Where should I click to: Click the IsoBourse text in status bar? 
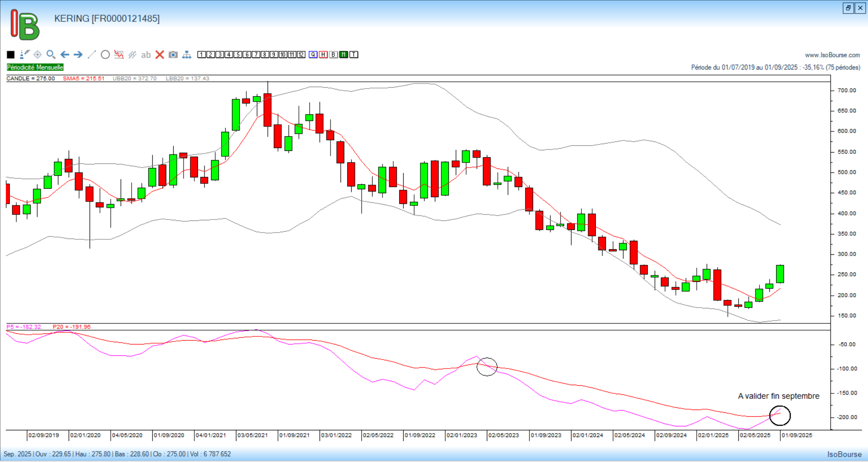coord(844,454)
